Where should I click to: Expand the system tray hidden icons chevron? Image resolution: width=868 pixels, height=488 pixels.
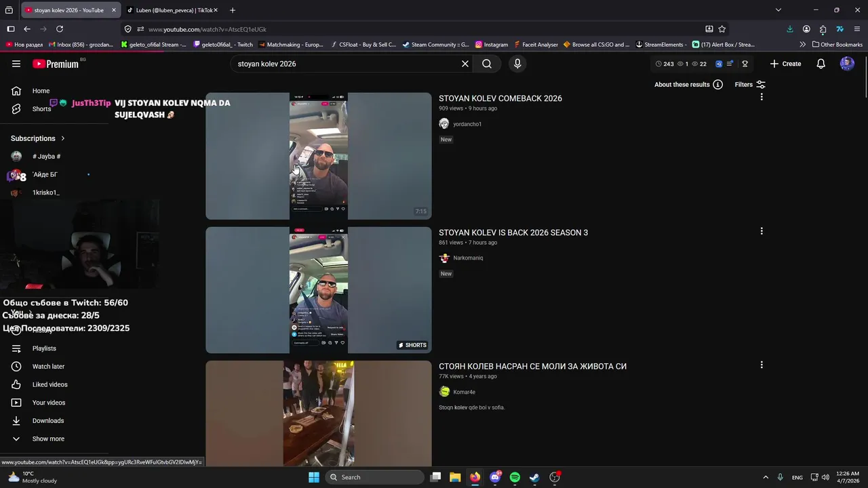tap(766, 477)
